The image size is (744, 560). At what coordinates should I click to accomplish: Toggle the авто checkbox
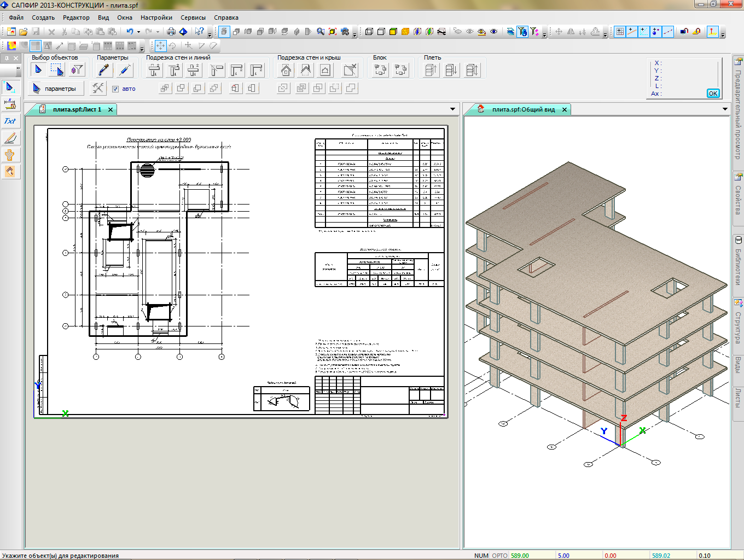[x=115, y=89]
